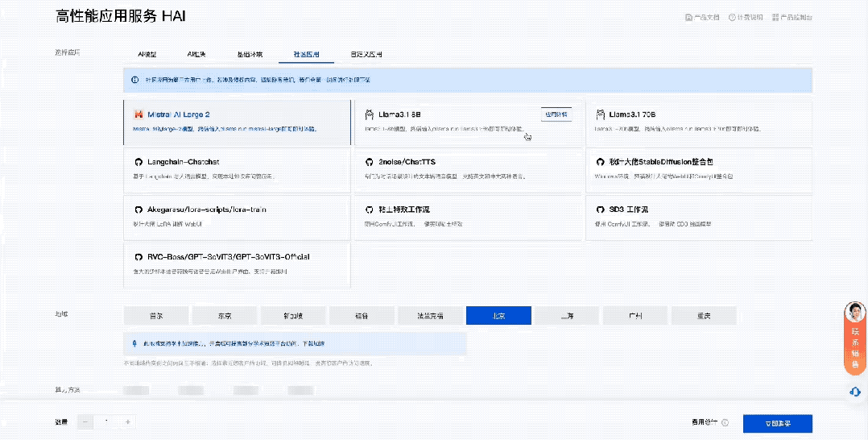Click the GitHub icon beside Langchain-Chatchat

click(138, 162)
